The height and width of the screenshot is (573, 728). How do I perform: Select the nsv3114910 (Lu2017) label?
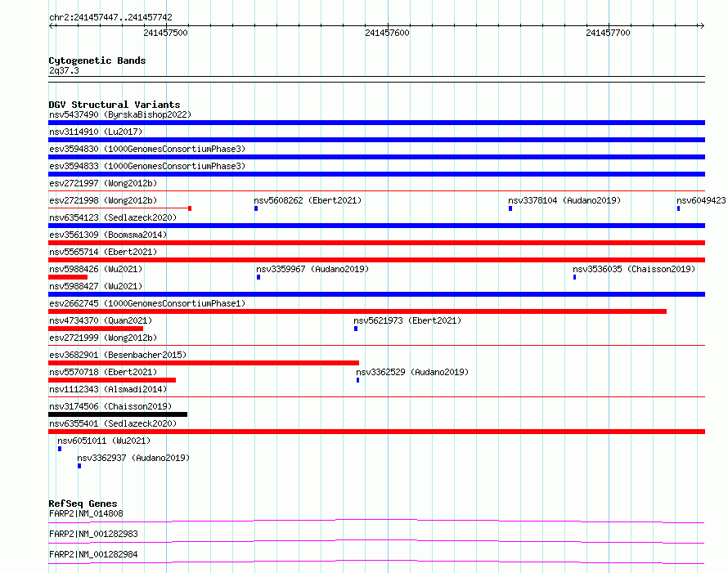pyautogui.click(x=96, y=132)
